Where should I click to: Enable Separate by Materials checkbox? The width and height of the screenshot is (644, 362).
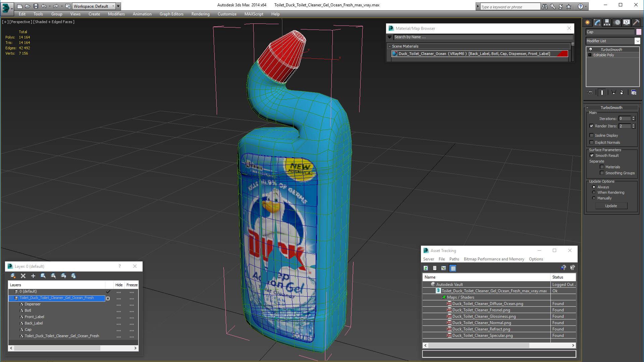point(602,167)
